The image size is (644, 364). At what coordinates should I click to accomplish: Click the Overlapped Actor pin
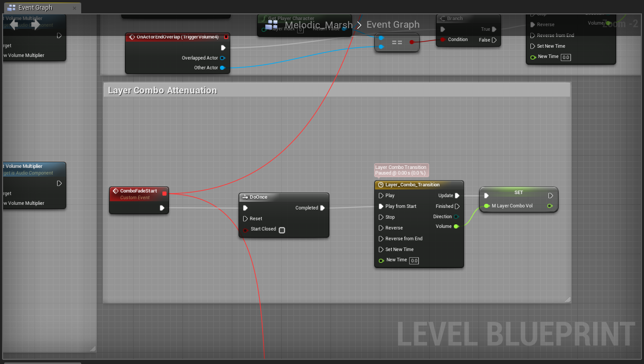click(223, 58)
